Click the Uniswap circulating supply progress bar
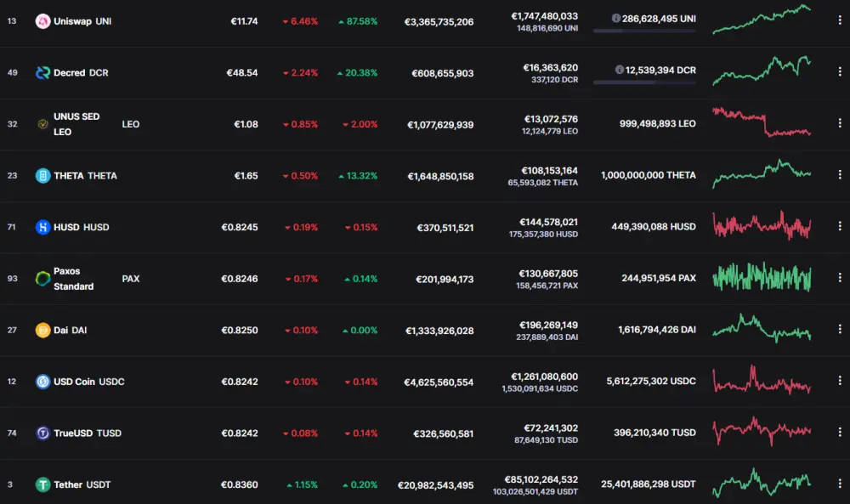This screenshot has width=850, height=504. coord(644,31)
